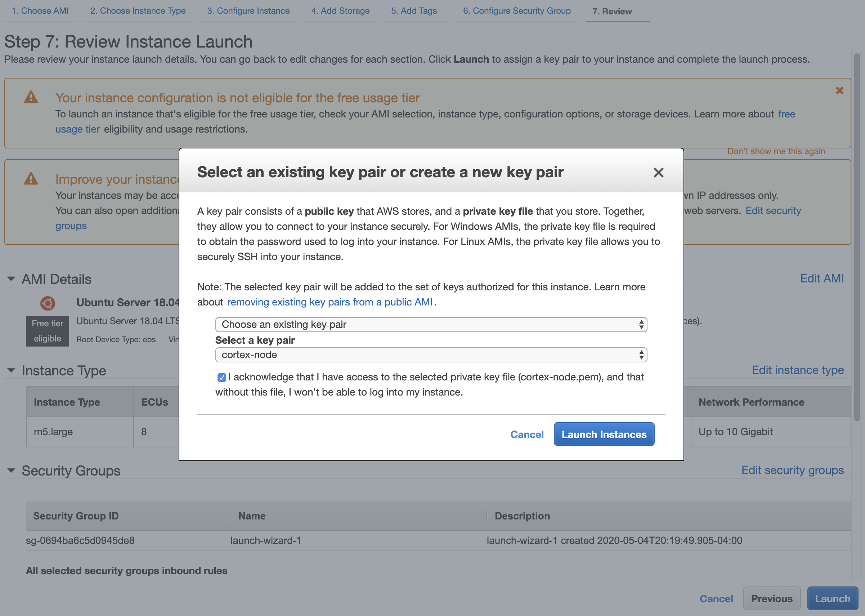
Task: Click the security warning triangle icon
Action: coord(31,179)
